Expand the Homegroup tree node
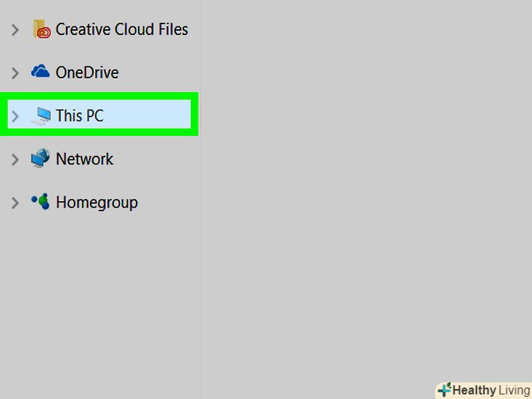 point(15,203)
